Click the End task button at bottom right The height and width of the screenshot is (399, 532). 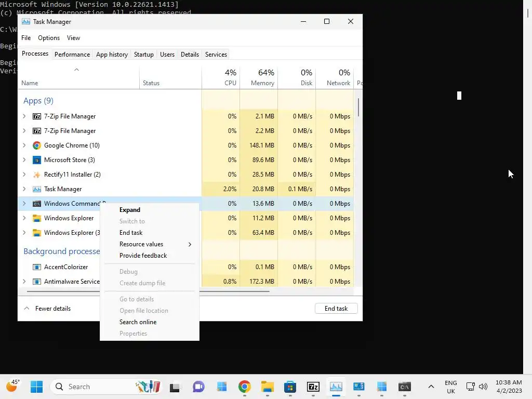pos(336,309)
